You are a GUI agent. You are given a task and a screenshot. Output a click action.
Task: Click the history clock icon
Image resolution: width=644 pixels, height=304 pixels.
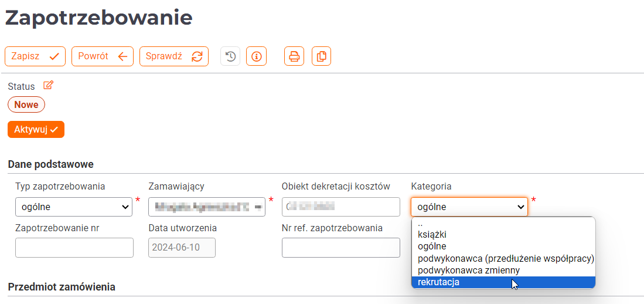coord(230,56)
